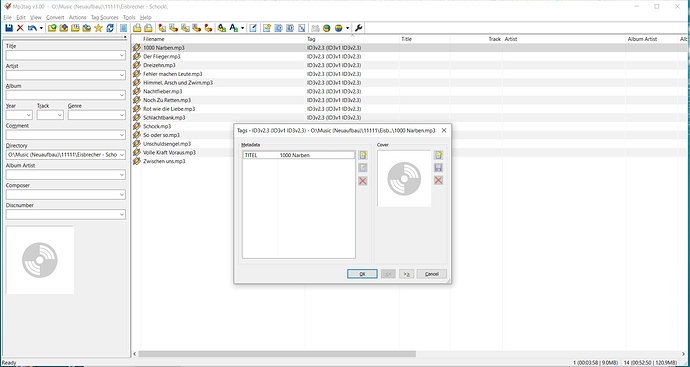Click the Undo arrow toolbar icon

(32, 28)
